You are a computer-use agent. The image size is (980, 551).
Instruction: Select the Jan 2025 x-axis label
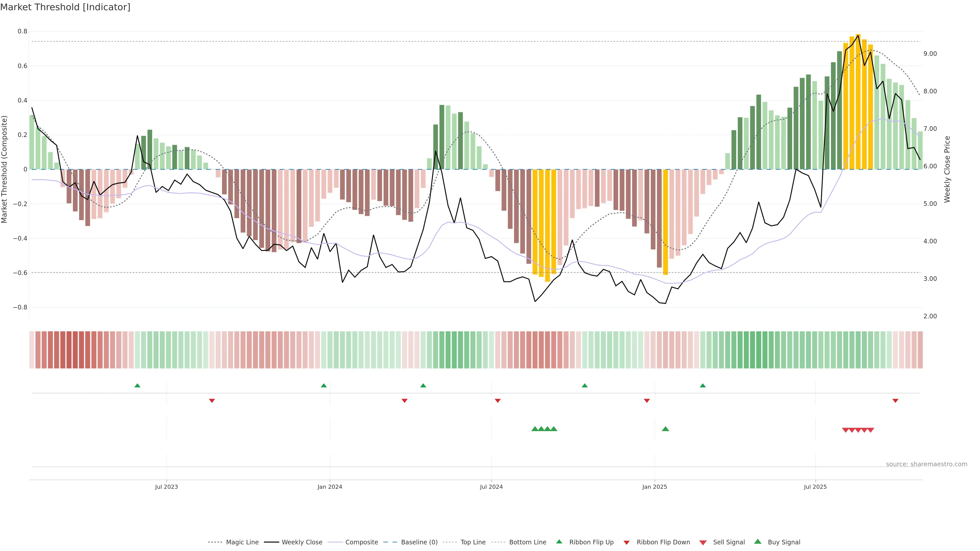[654, 487]
